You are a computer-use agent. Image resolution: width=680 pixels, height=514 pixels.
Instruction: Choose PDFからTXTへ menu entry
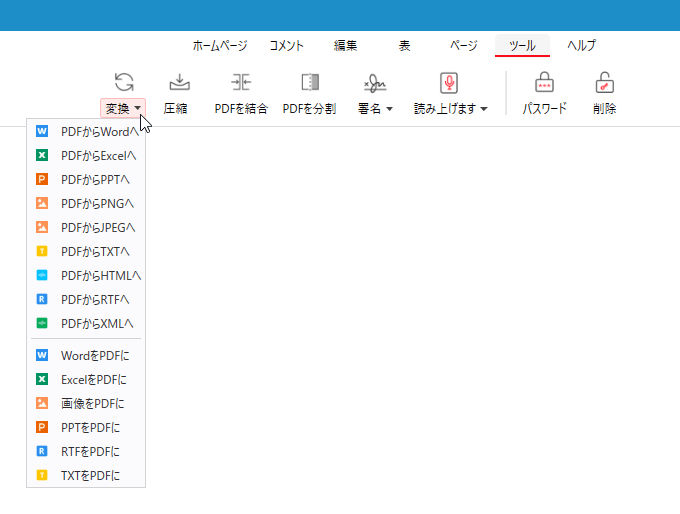86,251
